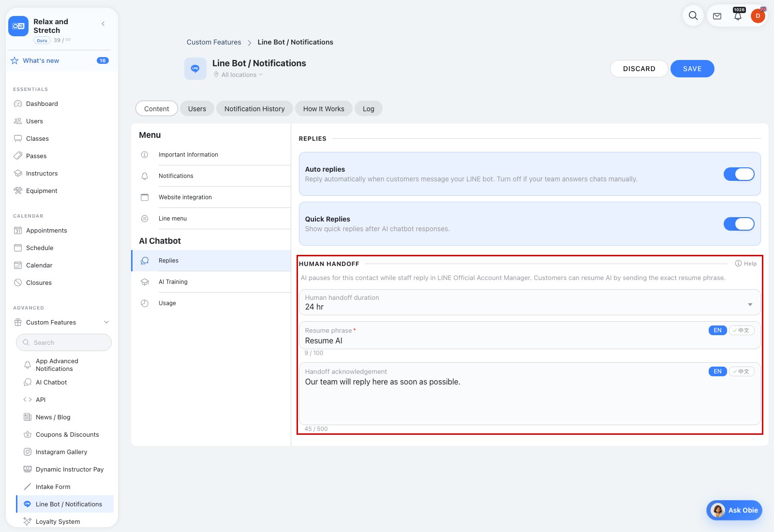Switch to the Log tab
Screen dimensions: 774x532
pos(368,109)
